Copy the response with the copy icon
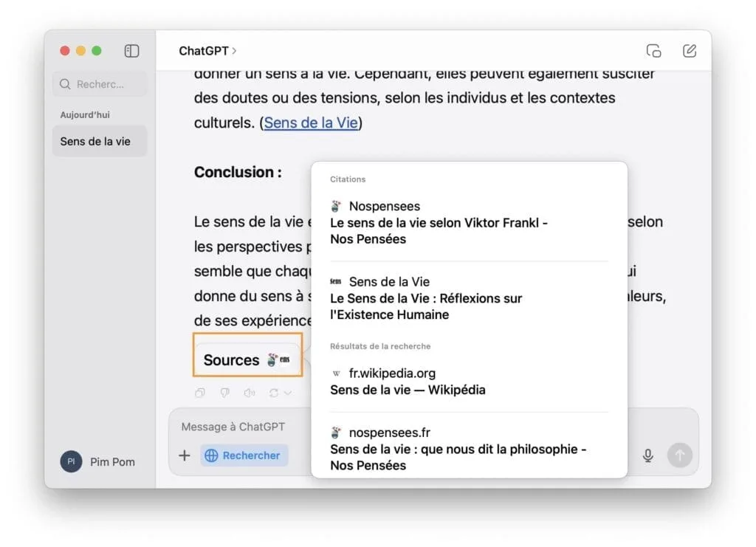 tap(200, 393)
